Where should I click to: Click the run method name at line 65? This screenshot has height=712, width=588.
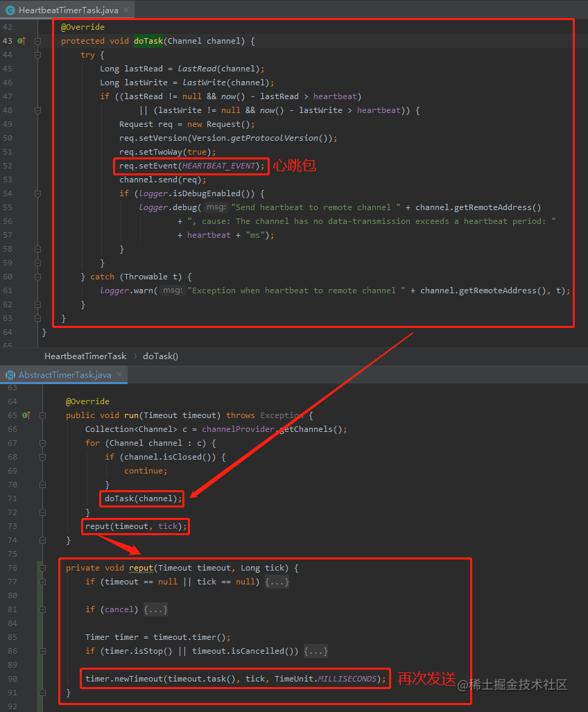click(131, 415)
